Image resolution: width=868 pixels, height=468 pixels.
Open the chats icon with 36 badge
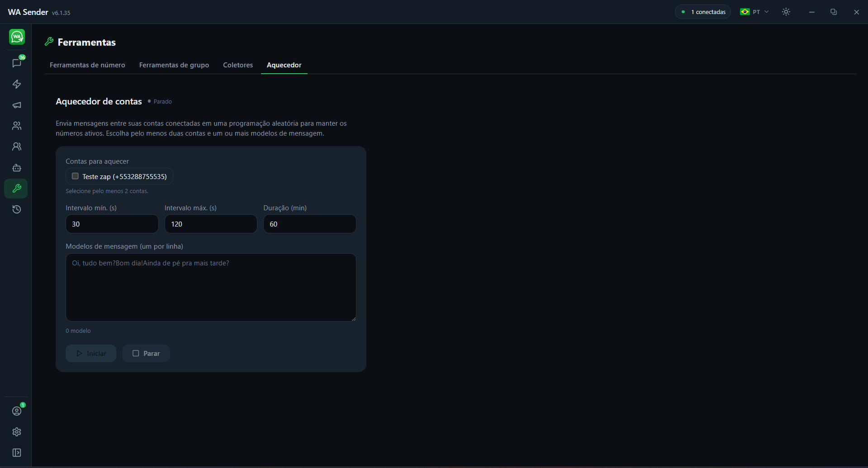[17, 63]
